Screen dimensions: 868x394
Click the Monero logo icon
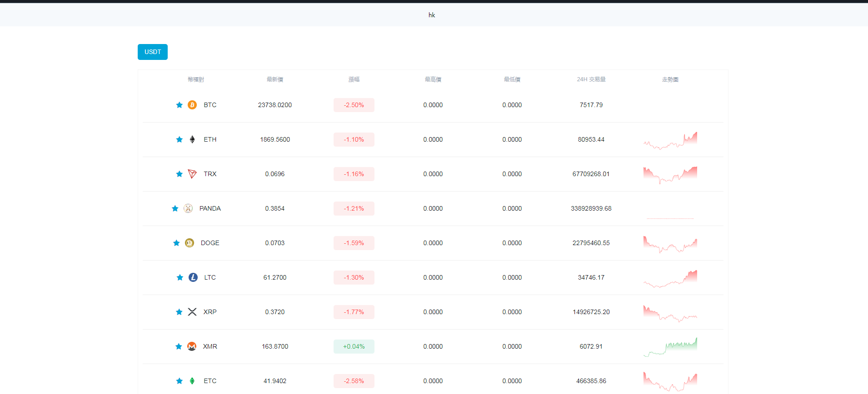(192, 346)
